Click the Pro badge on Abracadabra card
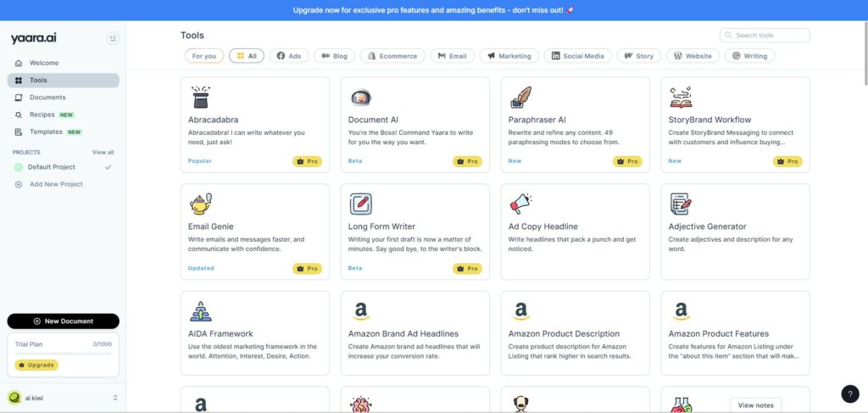This screenshot has height=413, width=868. tap(307, 161)
